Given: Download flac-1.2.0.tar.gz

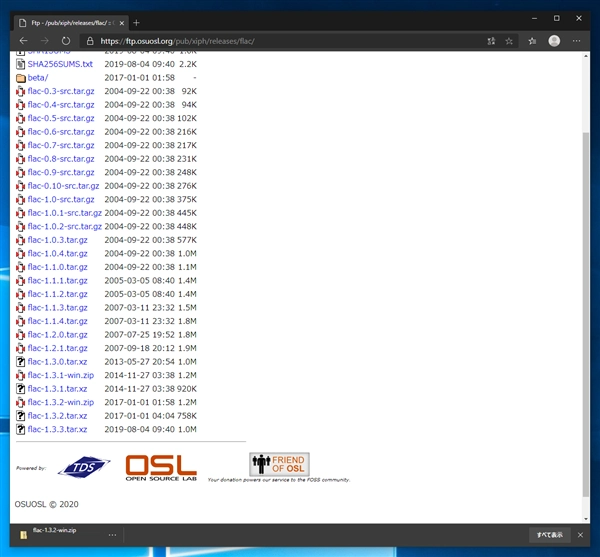Looking at the screenshot, I should pos(57,335).
